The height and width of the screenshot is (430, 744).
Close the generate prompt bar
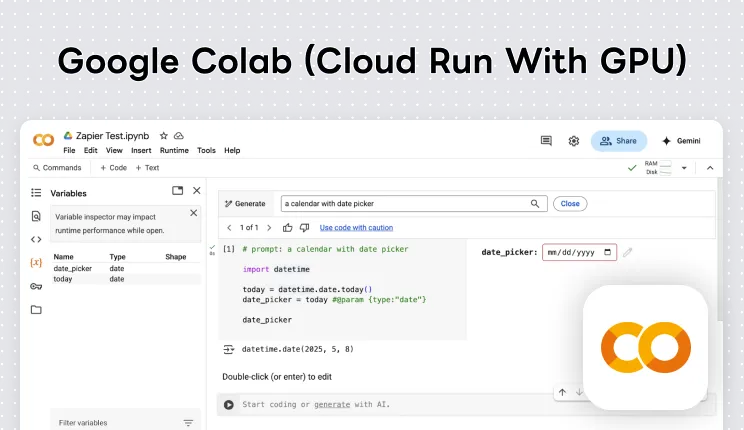(x=570, y=204)
